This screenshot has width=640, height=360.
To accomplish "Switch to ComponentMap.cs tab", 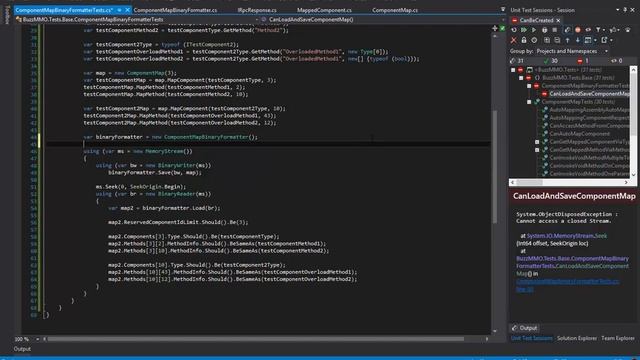I will [x=395, y=10].
